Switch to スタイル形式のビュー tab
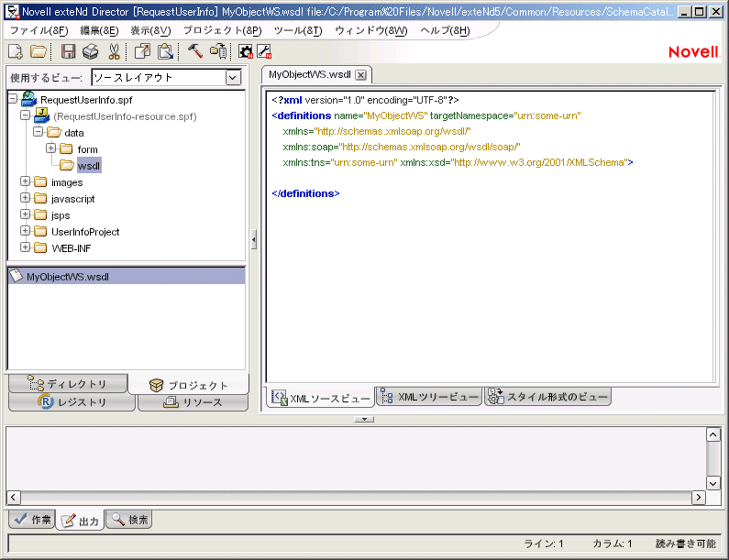Image resolution: width=729 pixels, height=560 pixels. pos(547,397)
